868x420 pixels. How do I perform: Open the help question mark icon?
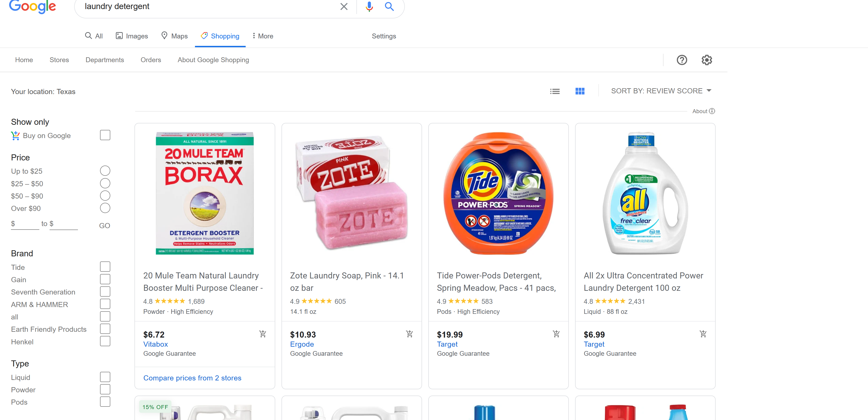coord(682,60)
